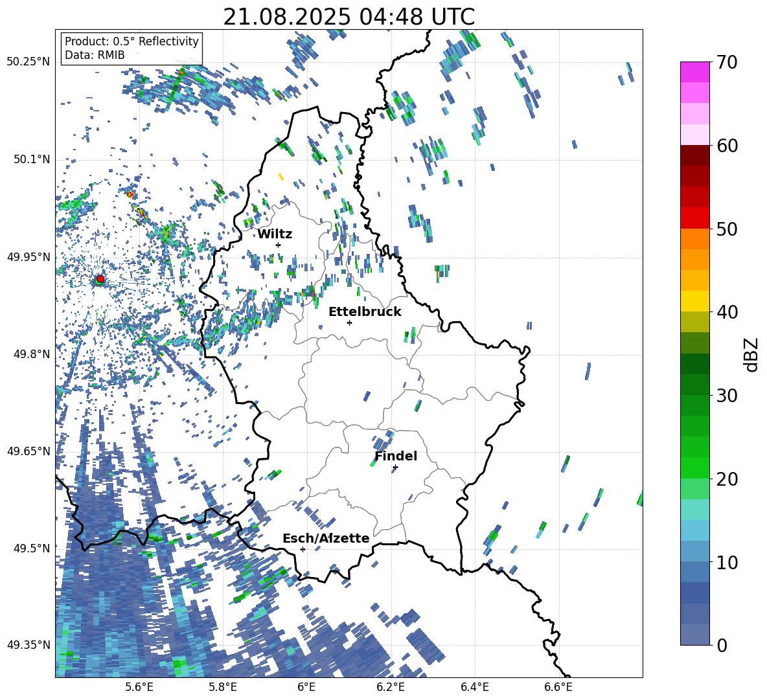This screenshot has width=767, height=700.
Task: Click the 49.35°N latitude label
Action: tap(29, 645)
